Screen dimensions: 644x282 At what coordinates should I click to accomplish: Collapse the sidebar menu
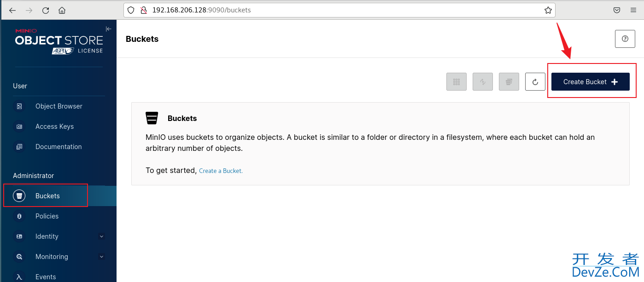109,29
